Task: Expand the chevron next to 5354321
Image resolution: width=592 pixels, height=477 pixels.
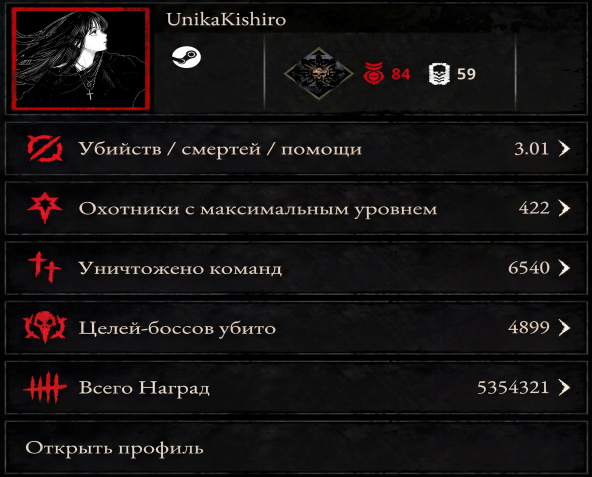Action: coord(564,387)
